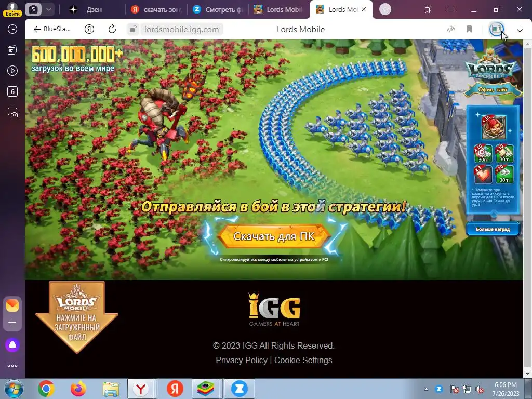532x399 pixels.
Task: Click the x10 hero reward thumbnail
Action: [494, 127]
